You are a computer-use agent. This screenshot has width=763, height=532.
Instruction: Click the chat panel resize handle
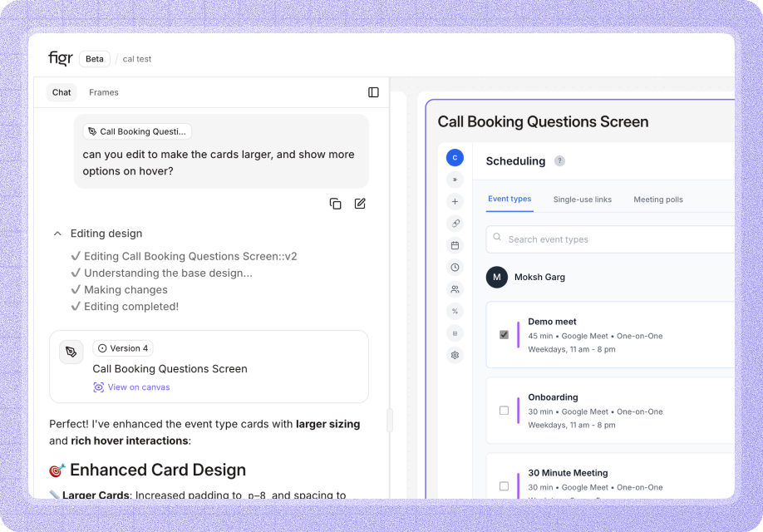pos(390,420)
